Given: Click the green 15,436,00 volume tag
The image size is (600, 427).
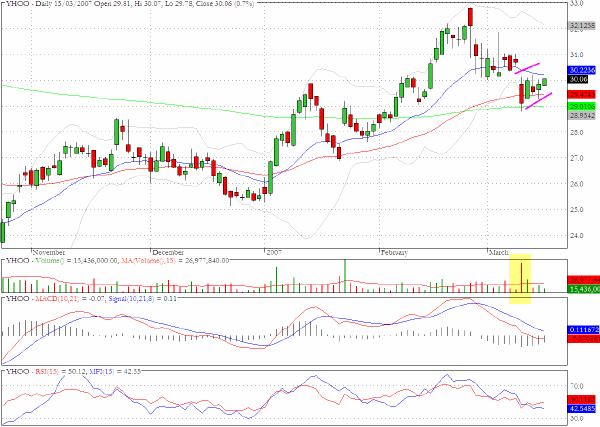Looking at the screenshot, I should pos(584,289).
